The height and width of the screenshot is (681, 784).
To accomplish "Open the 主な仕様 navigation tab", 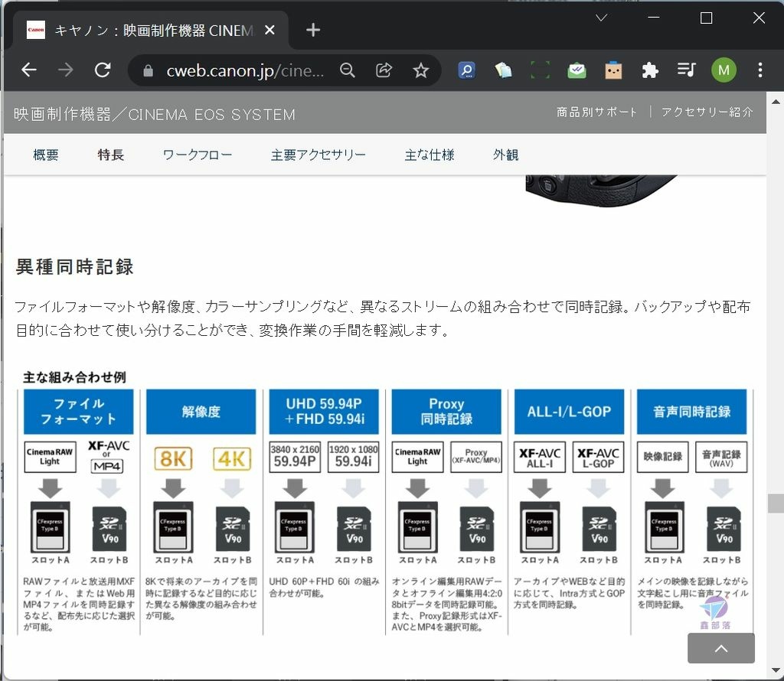I will pos(430,155).
